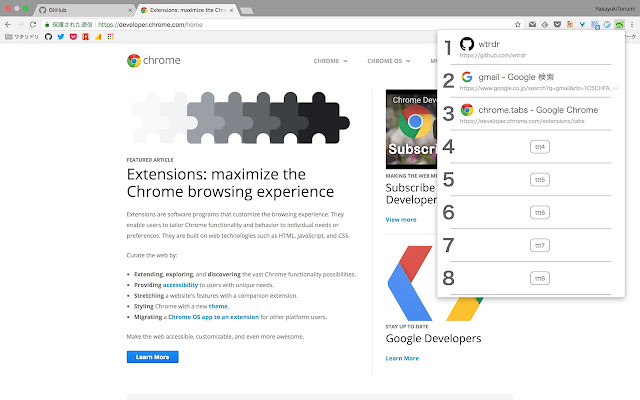Open the mail envelope extension icon
Image resolution: width=640 pixels, height=400 pixels.
[x=532, y=24]
